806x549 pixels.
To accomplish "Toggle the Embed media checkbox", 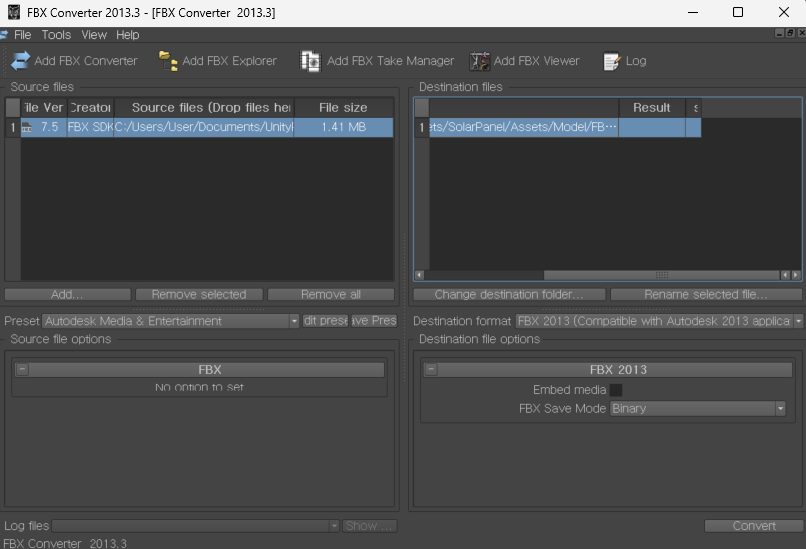I will 616,390.
